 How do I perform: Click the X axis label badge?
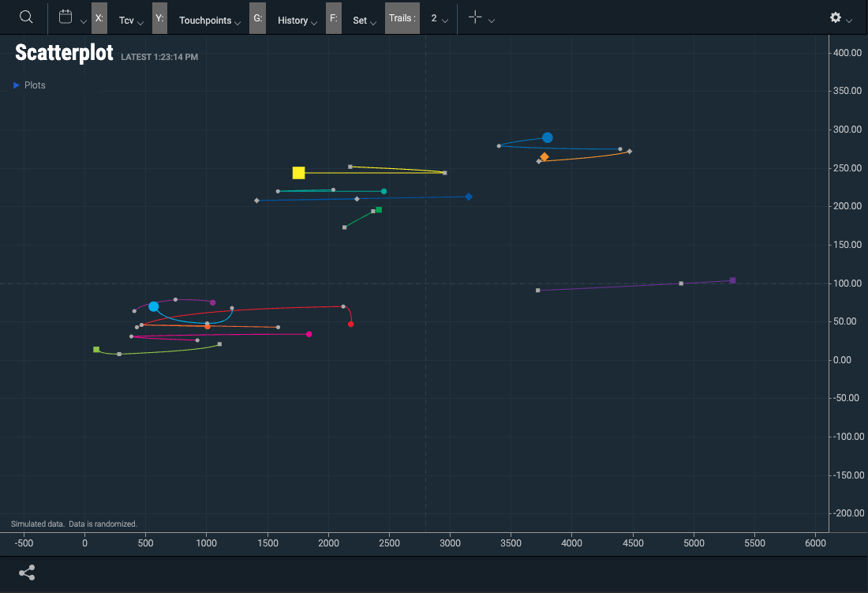pos(98,17)
